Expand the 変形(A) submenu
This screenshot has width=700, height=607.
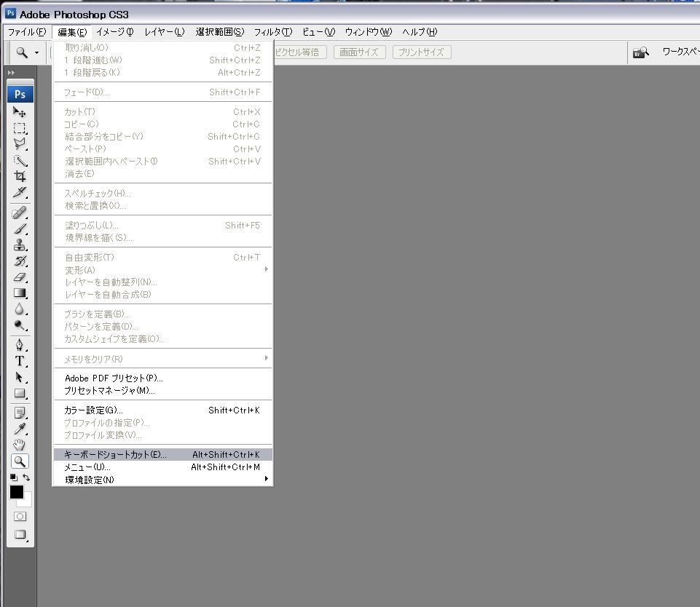pos(162,270)
